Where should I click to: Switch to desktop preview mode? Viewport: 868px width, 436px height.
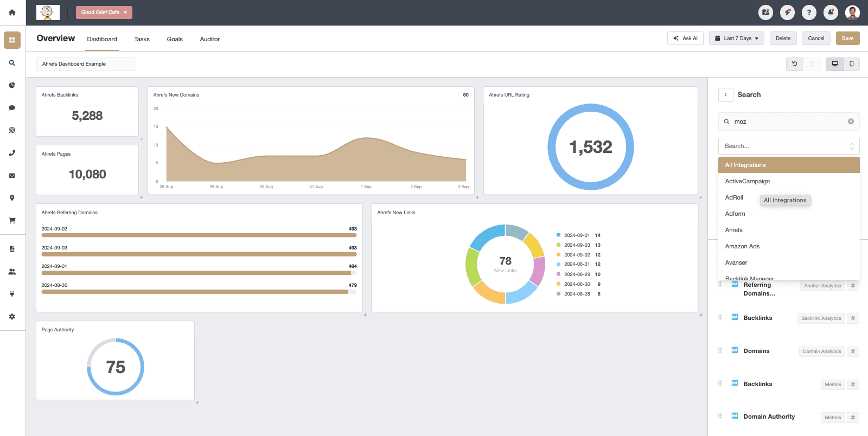tap(835, 64)
